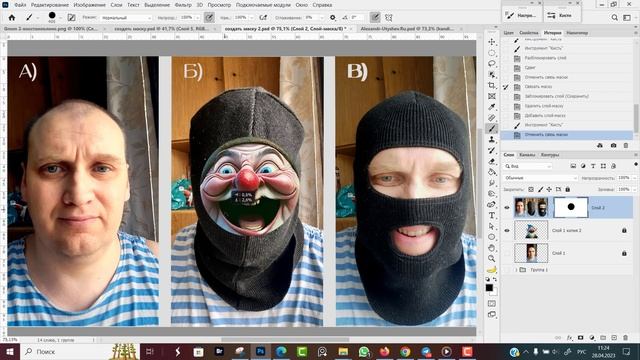Select the Eraser tool

492,161
